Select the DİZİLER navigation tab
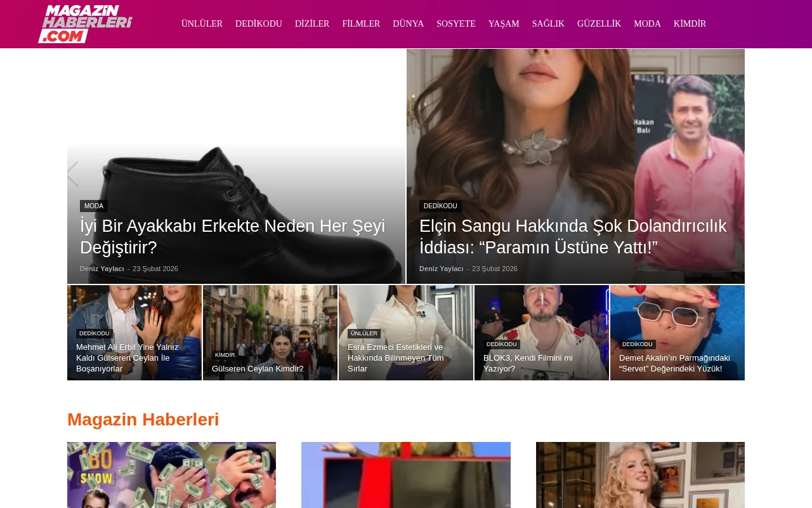Viewport: 812px width, 508px height. 312,23
